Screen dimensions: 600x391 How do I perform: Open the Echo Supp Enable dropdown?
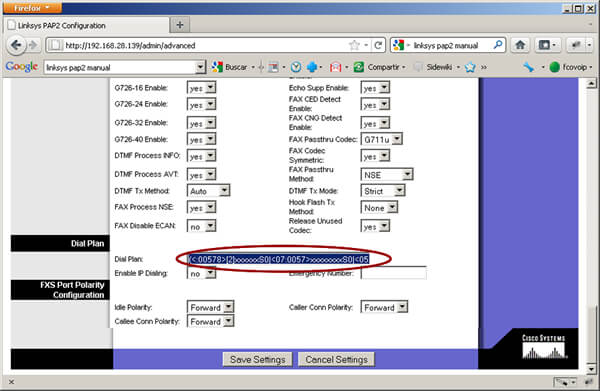point(375,88)
